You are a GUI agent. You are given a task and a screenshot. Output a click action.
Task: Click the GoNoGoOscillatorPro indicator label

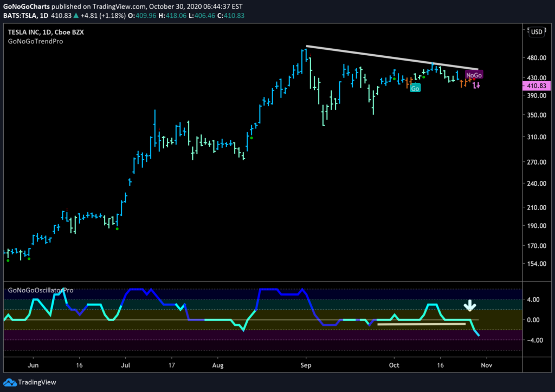coord(41,290)
